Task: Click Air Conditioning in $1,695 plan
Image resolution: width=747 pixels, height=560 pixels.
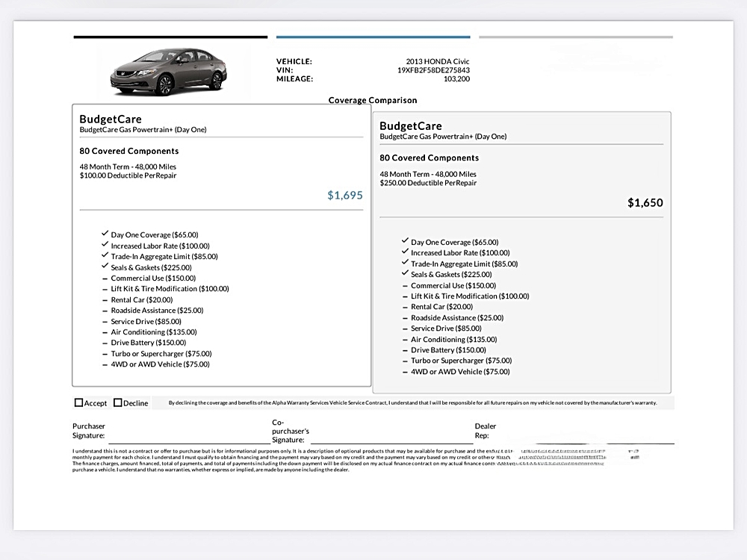Action: pos(153,332)
